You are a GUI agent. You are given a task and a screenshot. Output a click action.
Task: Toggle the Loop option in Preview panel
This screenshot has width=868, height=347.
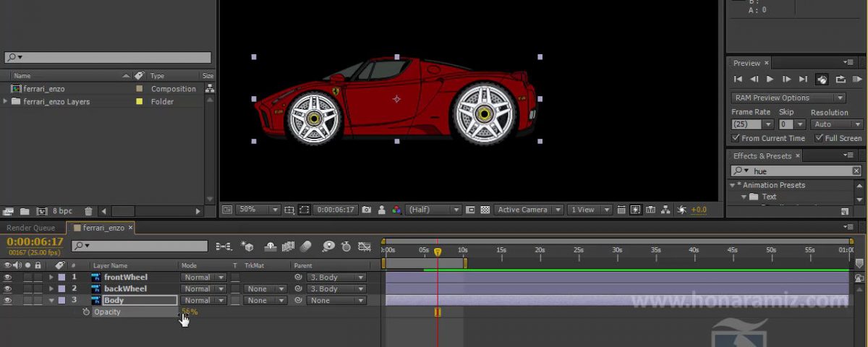click(841, 80)
